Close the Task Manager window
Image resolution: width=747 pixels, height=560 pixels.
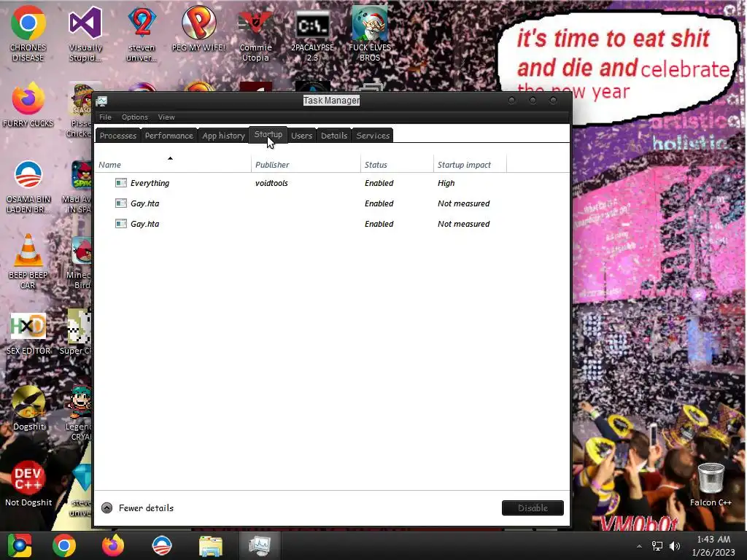[x=553, y=101]
